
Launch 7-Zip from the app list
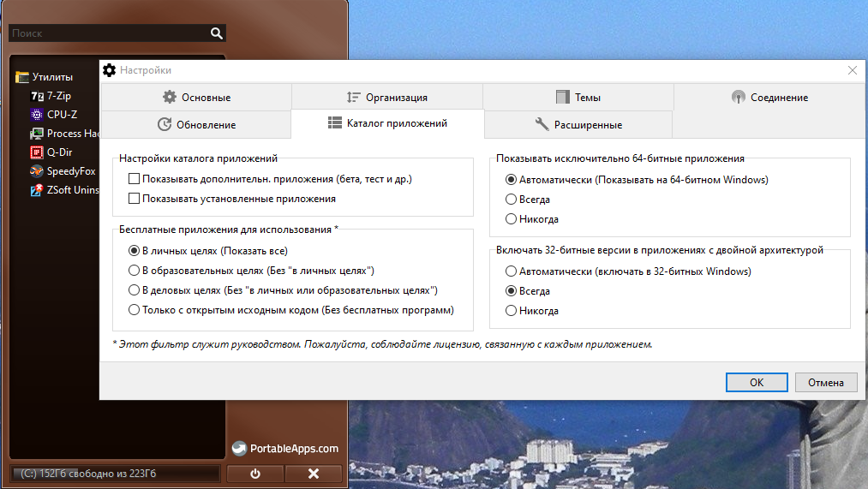[x=51, y=96]
